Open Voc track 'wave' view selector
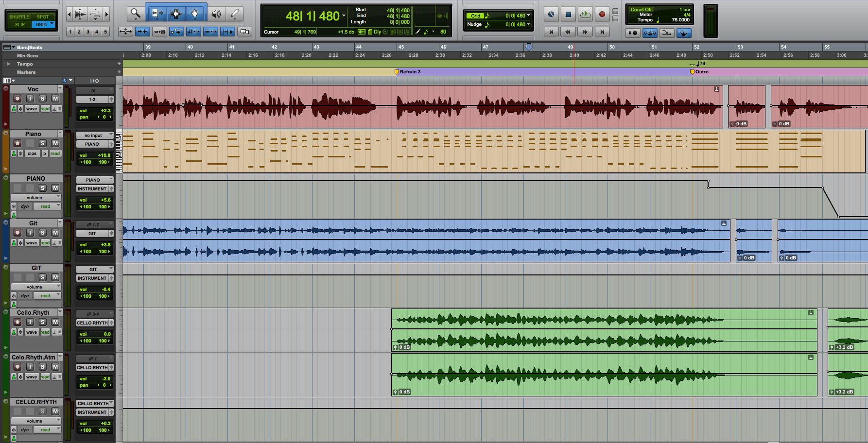The height and width of the screenshot is (443, 868). tap(32, 109)
